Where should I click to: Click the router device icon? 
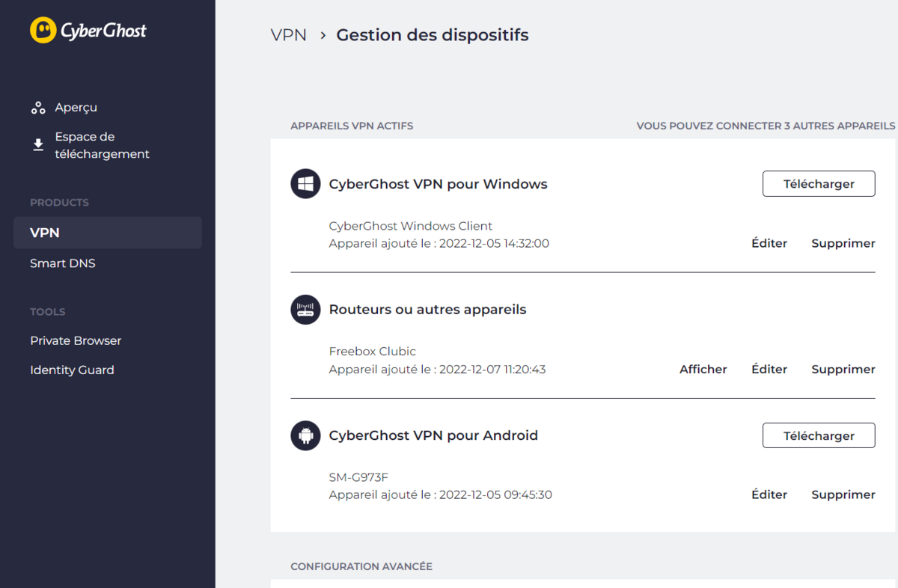point(305,310)
